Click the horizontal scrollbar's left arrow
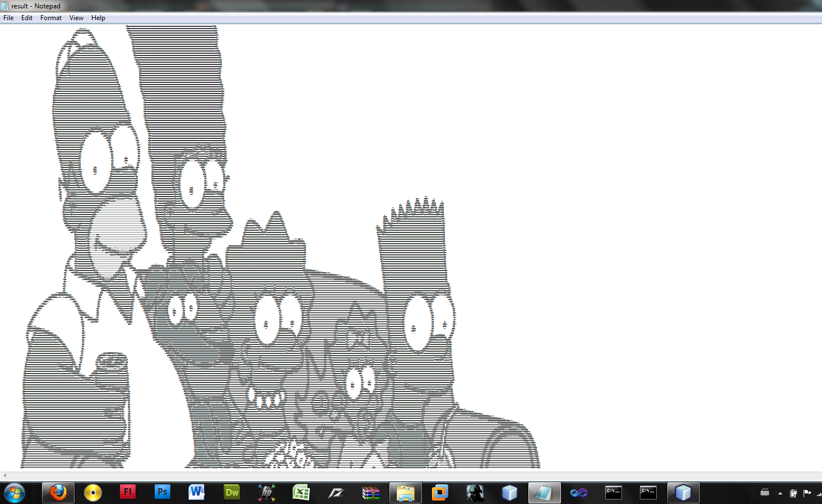The width and height of the screenshot is (822, 504). click(4, 476)
